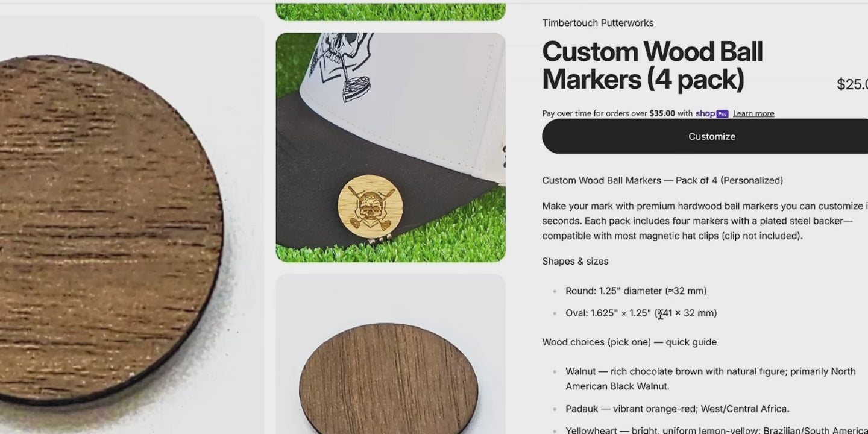Click the black Customize button
Image resolution: width=868 pixels, height=434 pixels.
pos(705,136)
